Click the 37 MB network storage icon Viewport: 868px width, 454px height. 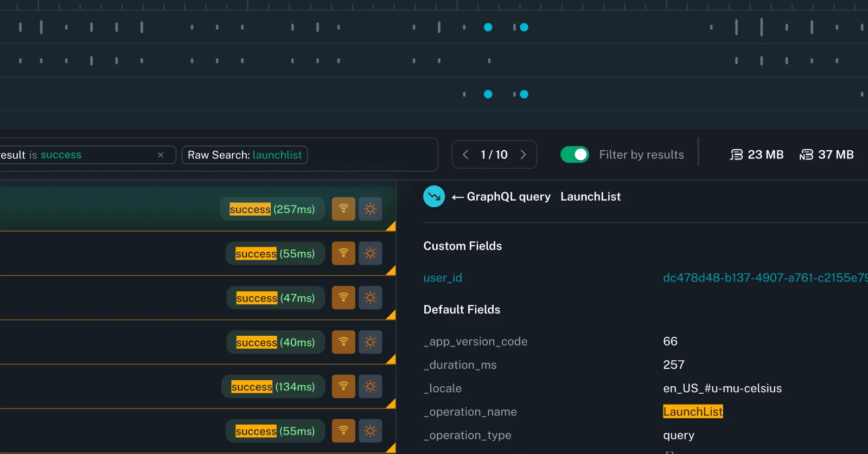pyautogui.click(x=806, y=155)
